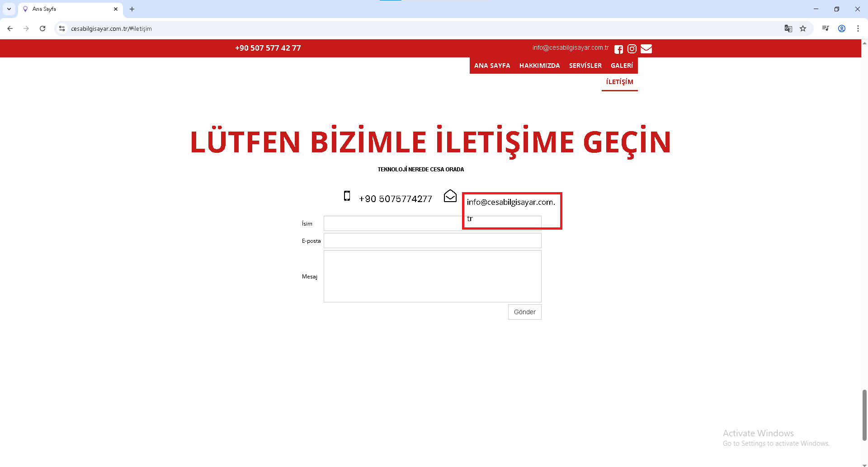
Task: Click contact section email address link
Action: coord(511,210)
